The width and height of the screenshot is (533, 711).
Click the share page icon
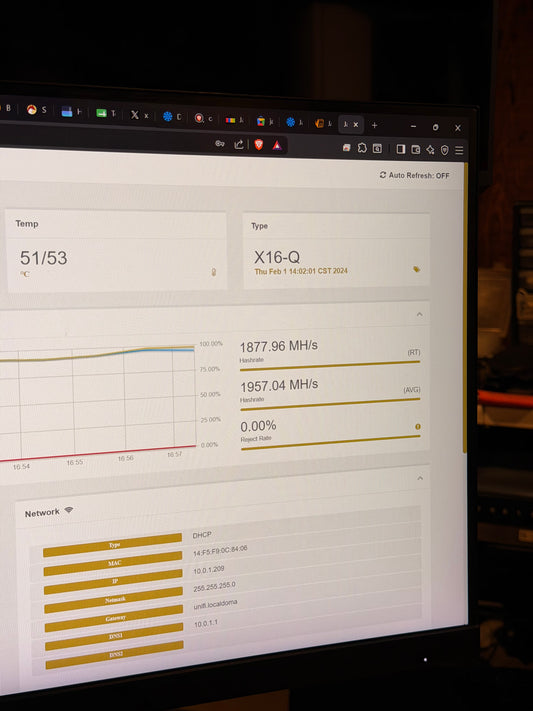239,144
